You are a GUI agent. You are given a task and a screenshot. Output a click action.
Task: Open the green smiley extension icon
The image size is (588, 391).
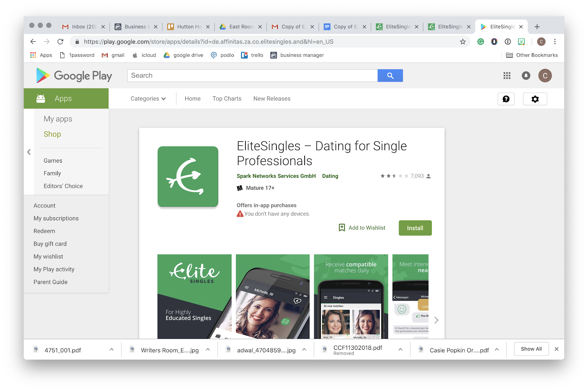click(521, 42)
